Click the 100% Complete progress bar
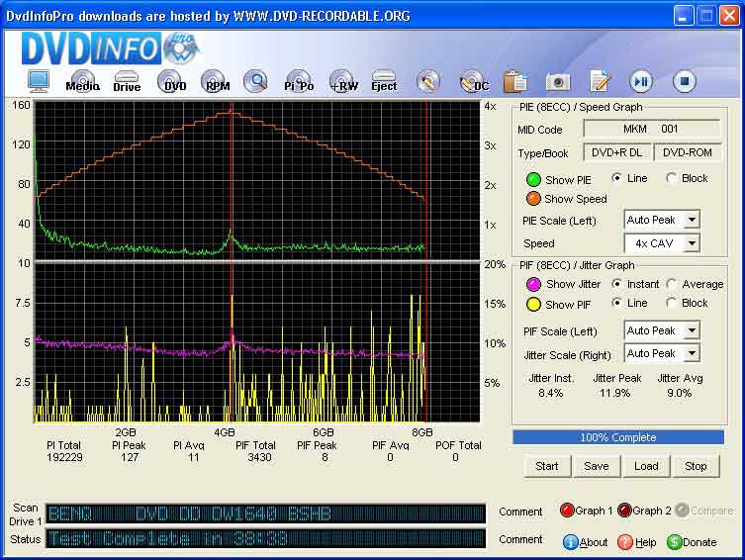 (x=618, y=437)
